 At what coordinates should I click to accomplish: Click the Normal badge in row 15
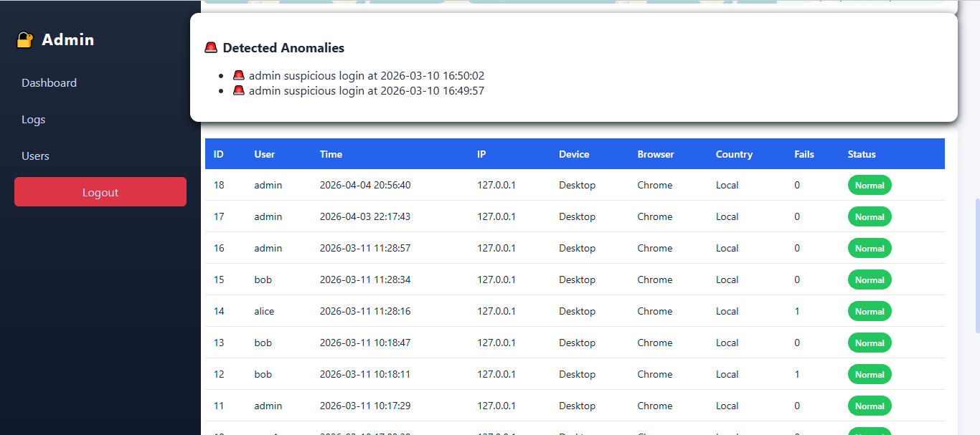pos(870,279)
